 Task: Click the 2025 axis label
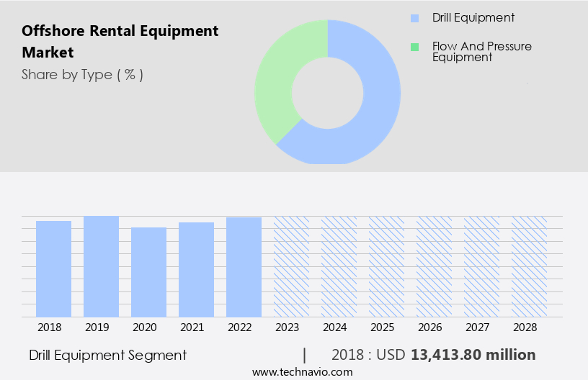point(383,327)
